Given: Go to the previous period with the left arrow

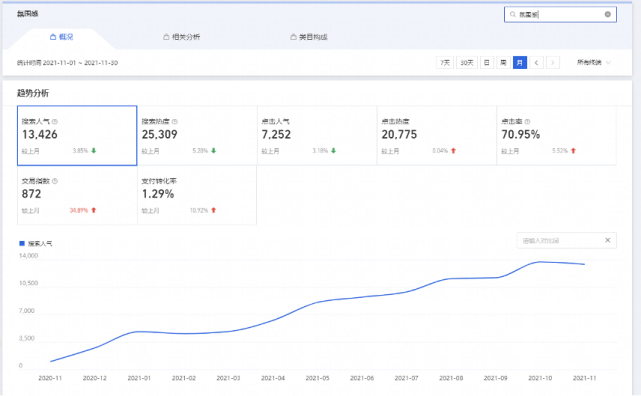Looking at the screenshot, I should [x=536, y=63].
